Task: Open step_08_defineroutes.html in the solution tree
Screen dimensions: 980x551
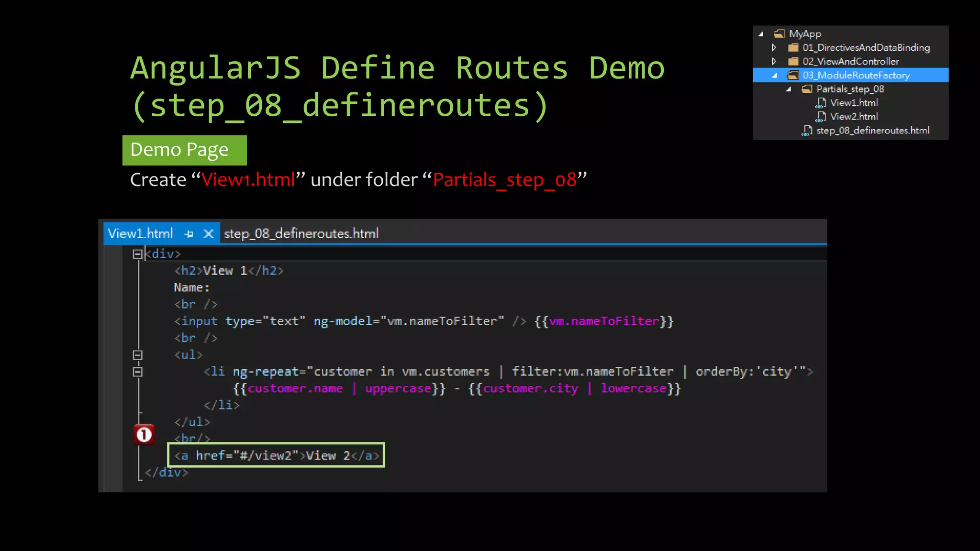Action: pyautogui.click(x=873, y=131)
